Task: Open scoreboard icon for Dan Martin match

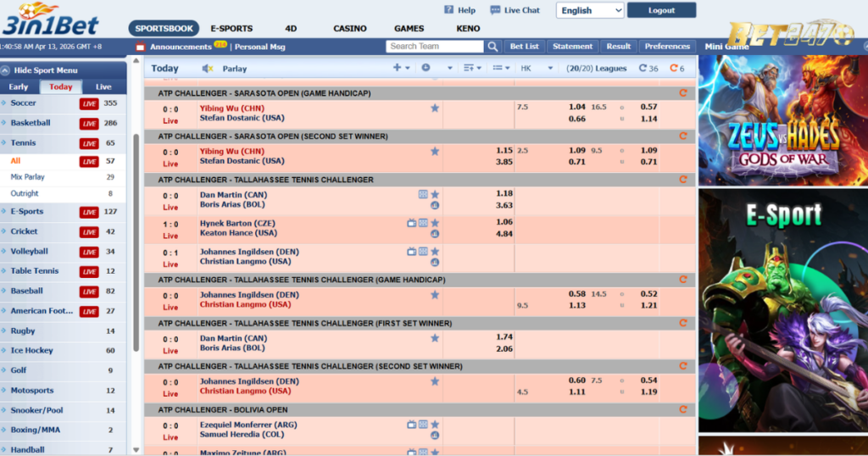Action: 423,194
